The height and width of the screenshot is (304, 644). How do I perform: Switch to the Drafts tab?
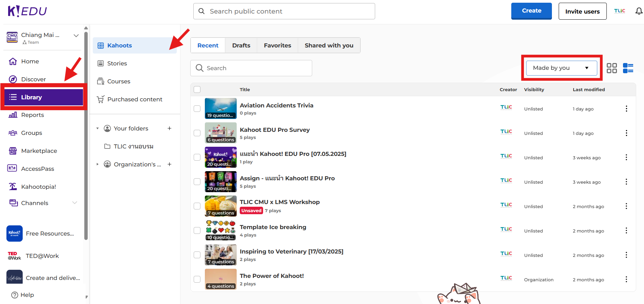[x=241, y=45]
